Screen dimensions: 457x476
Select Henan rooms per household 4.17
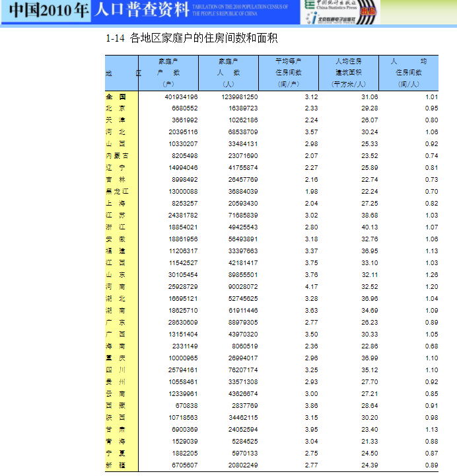coord(312,286)
